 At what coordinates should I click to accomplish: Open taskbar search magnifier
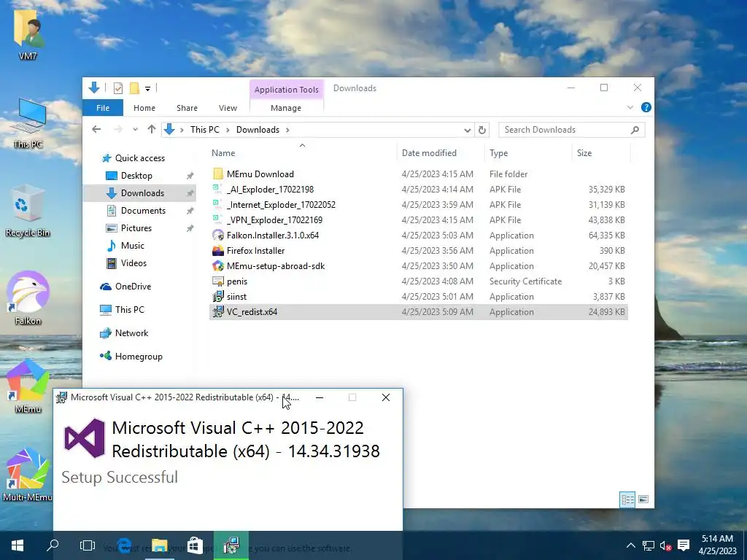click(53, 545)
